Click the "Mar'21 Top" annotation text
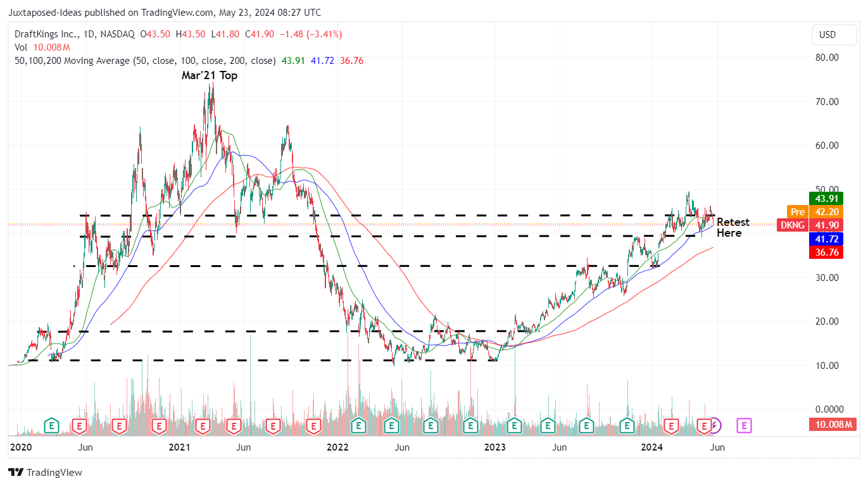 [x=210, y=75]
